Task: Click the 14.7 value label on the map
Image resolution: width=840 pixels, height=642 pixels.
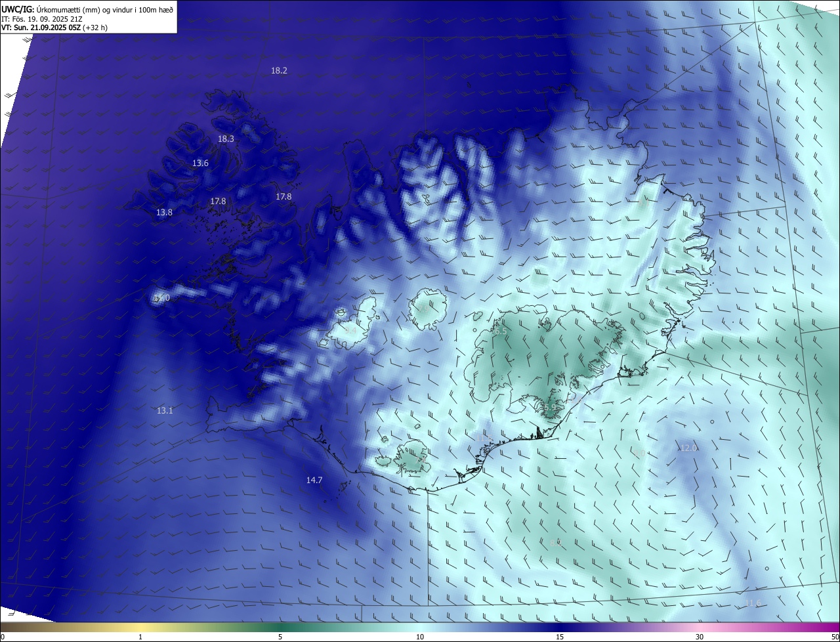Action: pos(314,481)
